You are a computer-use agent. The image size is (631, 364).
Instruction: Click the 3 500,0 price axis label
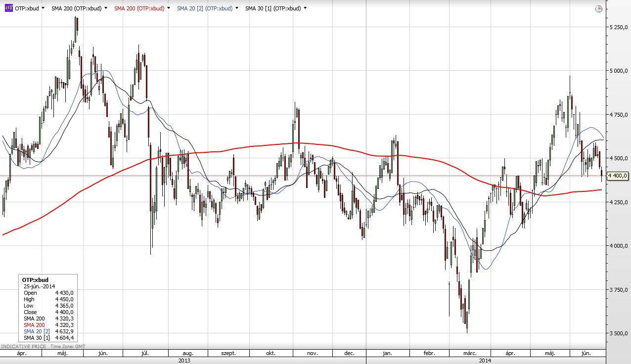(618, 333)
